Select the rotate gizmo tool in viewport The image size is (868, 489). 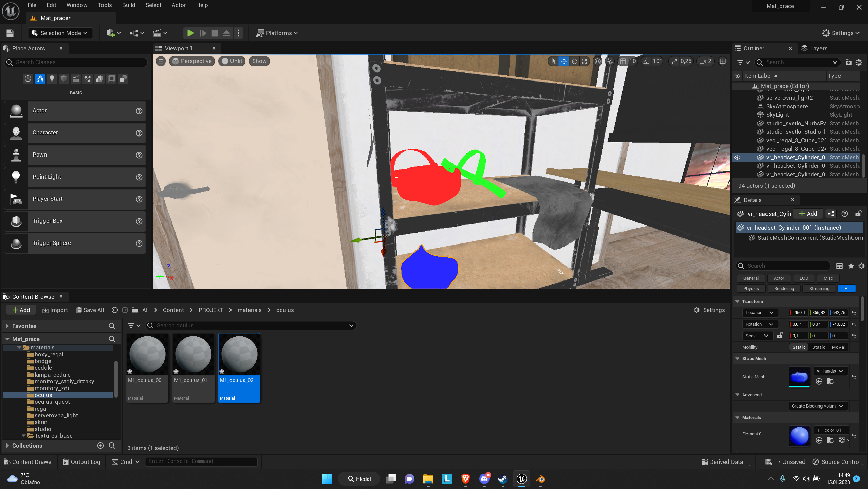point(574,61)
